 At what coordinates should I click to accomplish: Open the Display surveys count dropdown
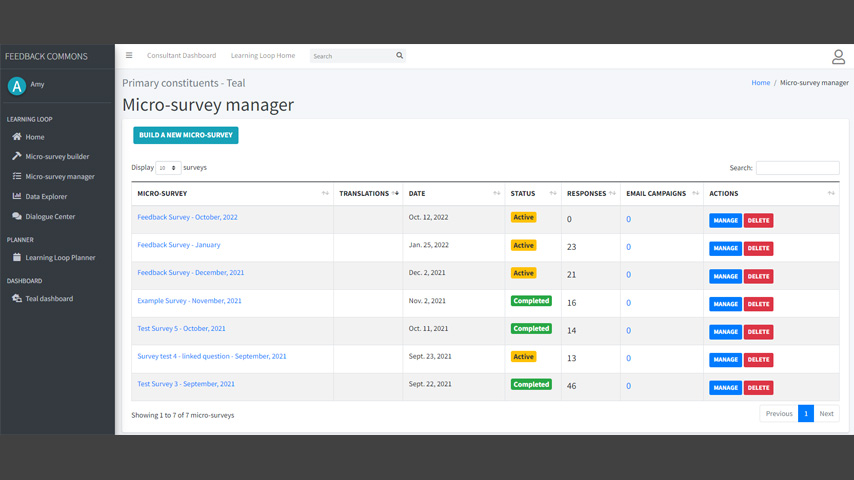click(x=168, y=168)
